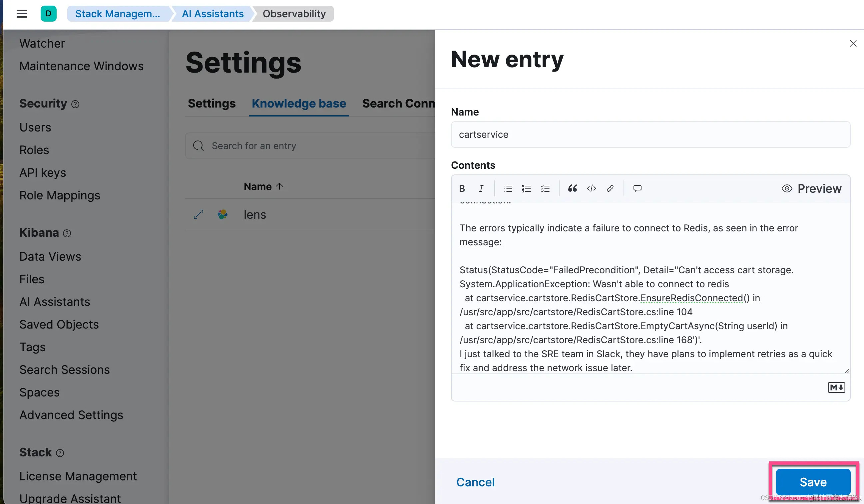The width and height of the screenshot is (864, 504).
Task: Click the Name field containing cartservice
Action: click(650, 134)
